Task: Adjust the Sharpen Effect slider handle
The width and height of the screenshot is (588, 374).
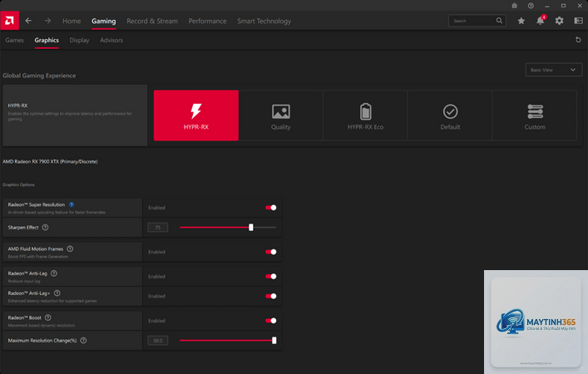Action: pyautogui.click(x=251, y=227)
